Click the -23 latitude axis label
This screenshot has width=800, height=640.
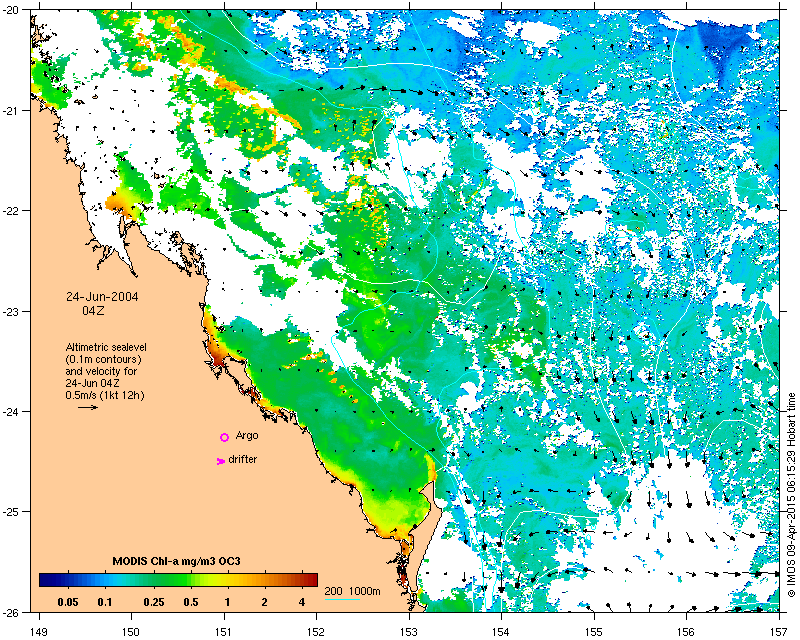coord(12,311)
